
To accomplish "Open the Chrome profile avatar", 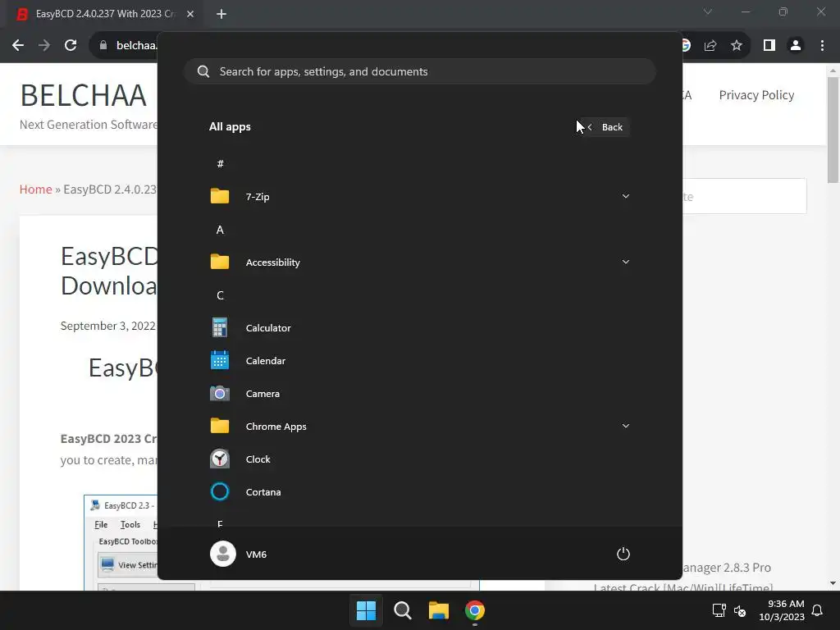I will pos(796,46).
